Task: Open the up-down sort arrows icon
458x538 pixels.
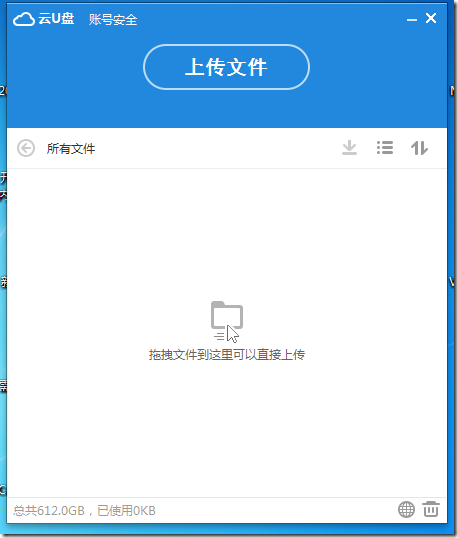Action: coord(419,148)
